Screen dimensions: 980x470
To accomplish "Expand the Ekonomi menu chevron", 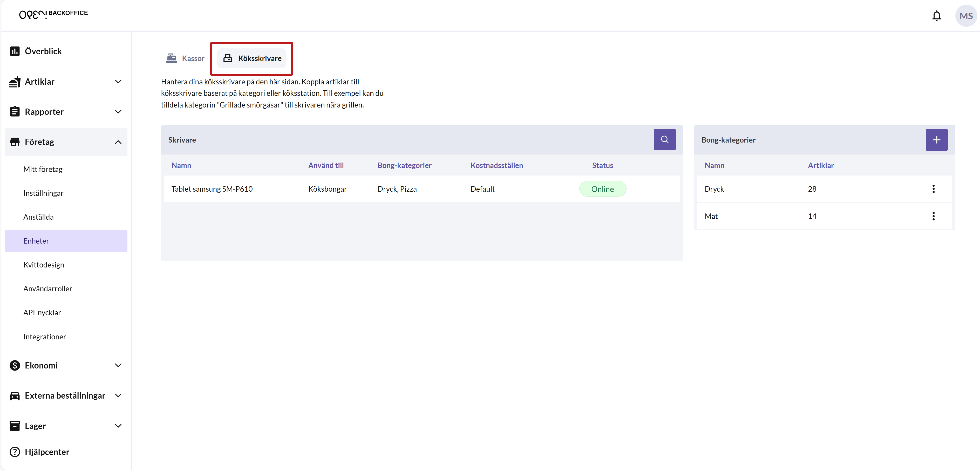I will coord(118,365).
